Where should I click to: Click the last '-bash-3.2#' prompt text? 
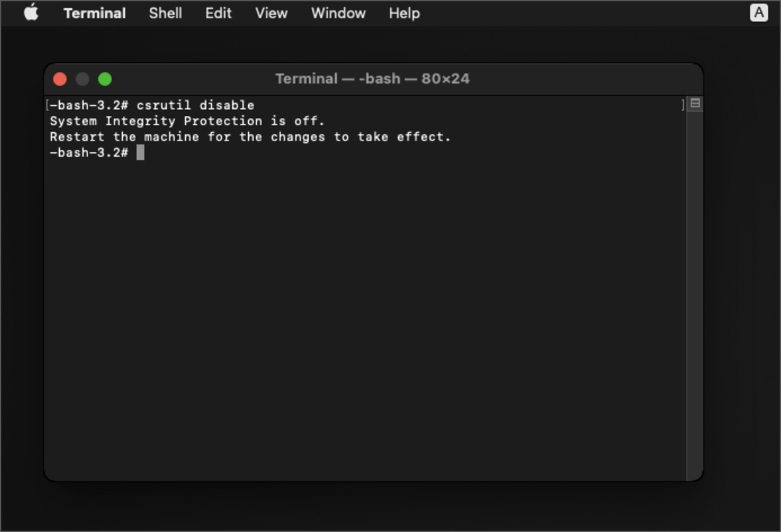89,152
